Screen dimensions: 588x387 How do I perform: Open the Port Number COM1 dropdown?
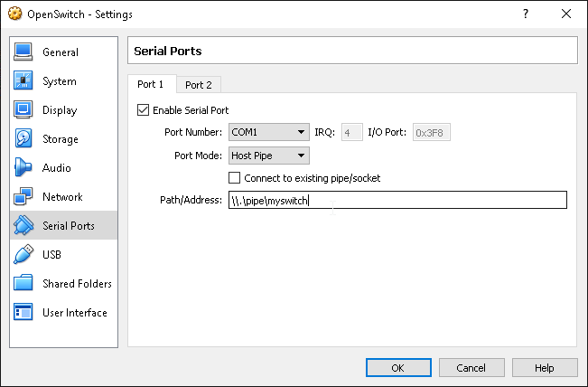[269, 132]
